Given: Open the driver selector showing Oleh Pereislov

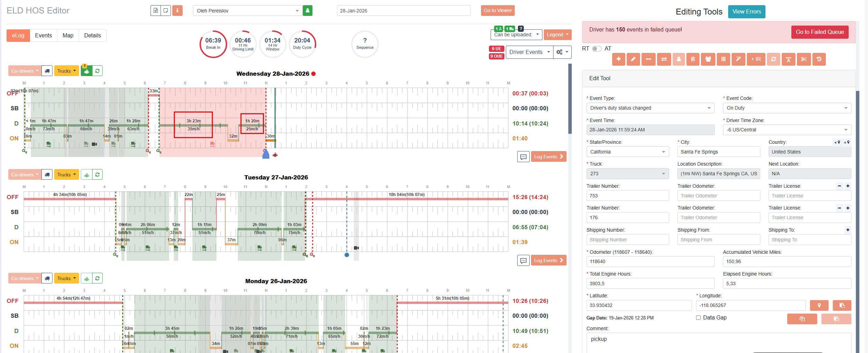Looking at the screenshot, I should tap(248, 11).
